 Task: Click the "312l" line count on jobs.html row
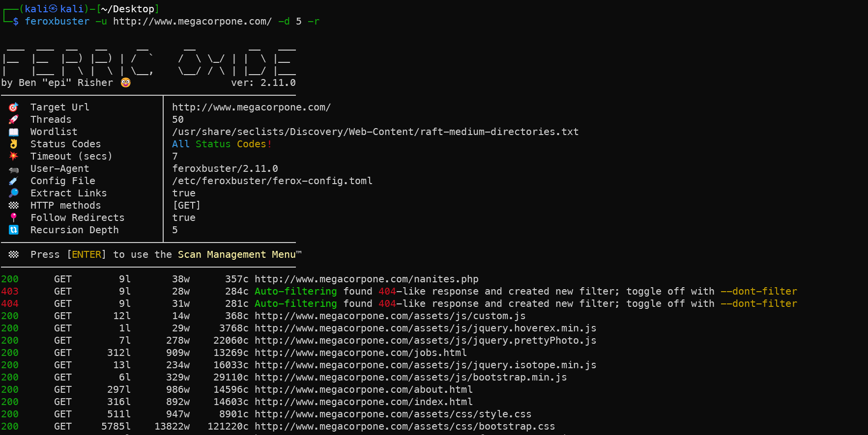click(x=119, y=353)
